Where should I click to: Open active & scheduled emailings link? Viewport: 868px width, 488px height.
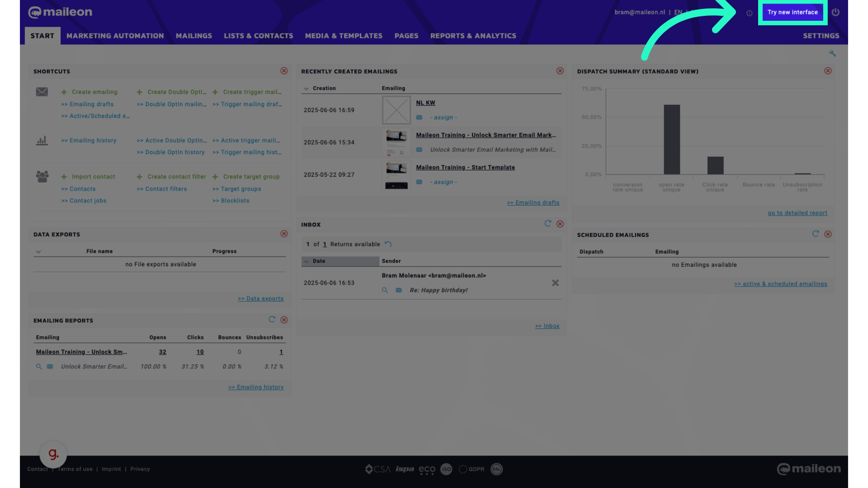click(x=781, y=284)
